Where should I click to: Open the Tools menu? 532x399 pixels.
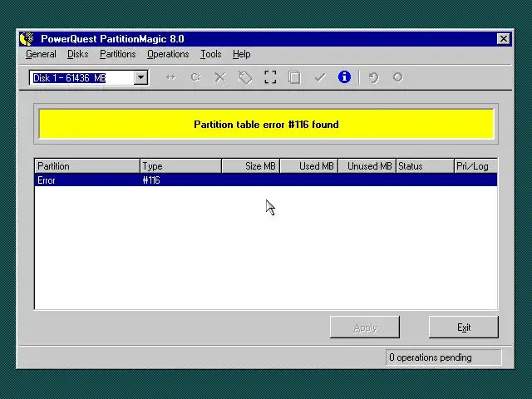coord(210,54)
